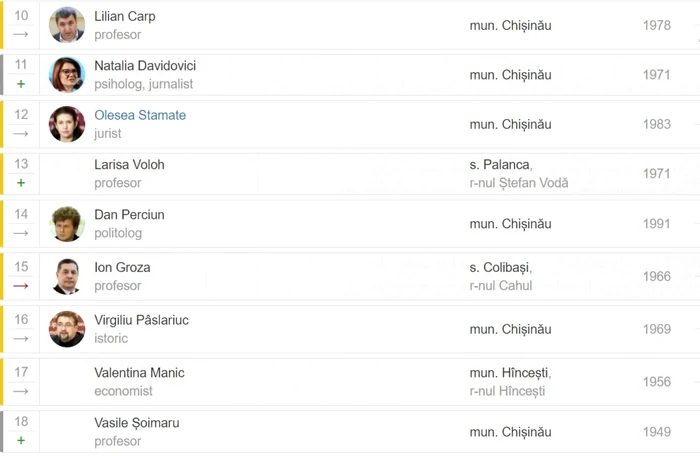700x456 pixels.
Task: Click gray arrow under number 12
Action: pos(21,134)
